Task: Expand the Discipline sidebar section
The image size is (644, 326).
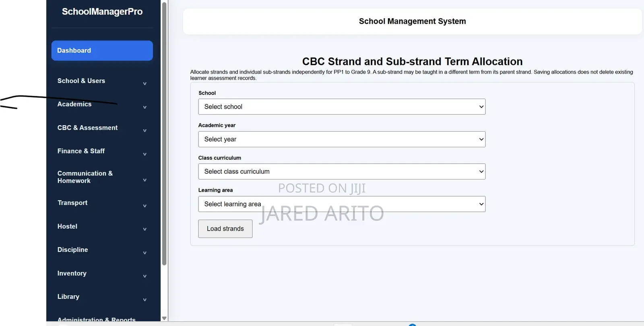Action: click(102, 250)
